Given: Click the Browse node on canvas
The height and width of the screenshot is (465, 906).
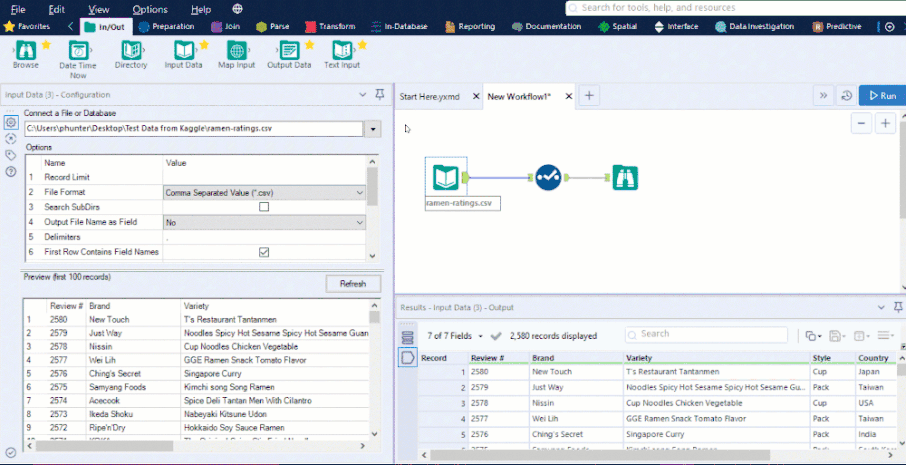Looking at the screenshot, I should (x=625, y=178).
